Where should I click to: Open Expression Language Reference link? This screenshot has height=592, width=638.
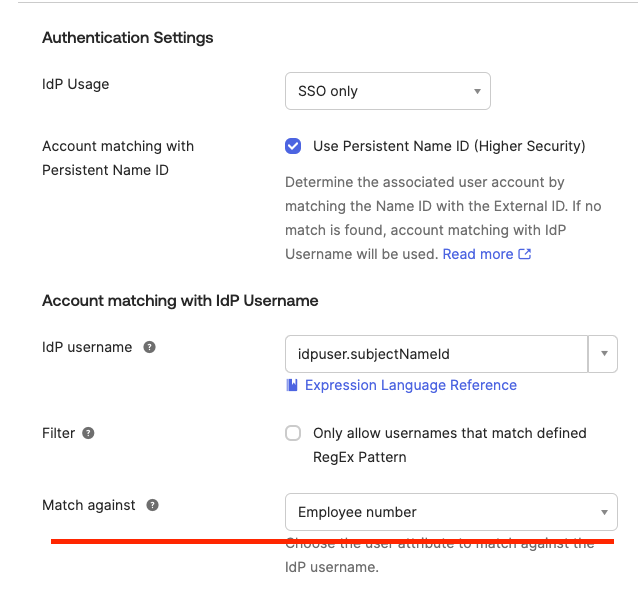tap(411, 385)
